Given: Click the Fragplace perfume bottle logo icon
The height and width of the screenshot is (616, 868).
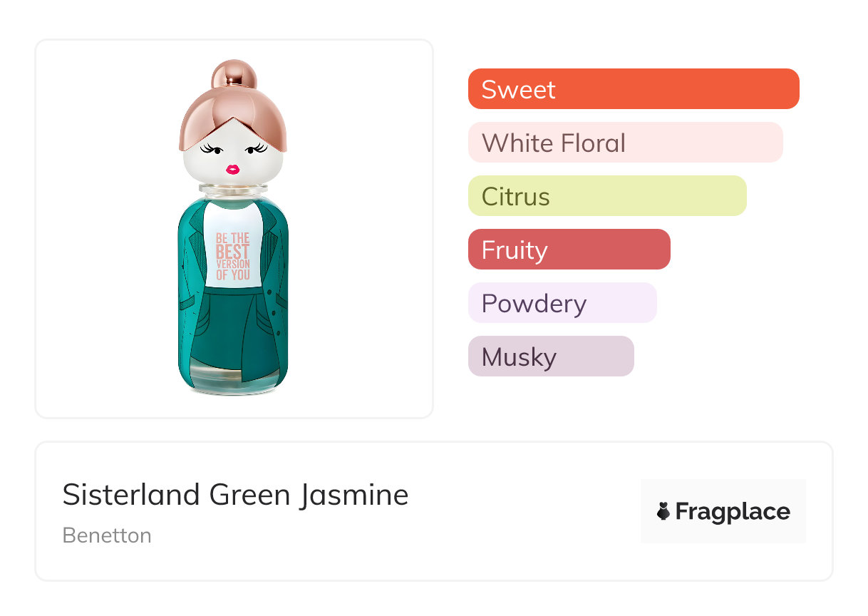Looking at the screenshot, I should pyautogui.click(x=663, y=511).
